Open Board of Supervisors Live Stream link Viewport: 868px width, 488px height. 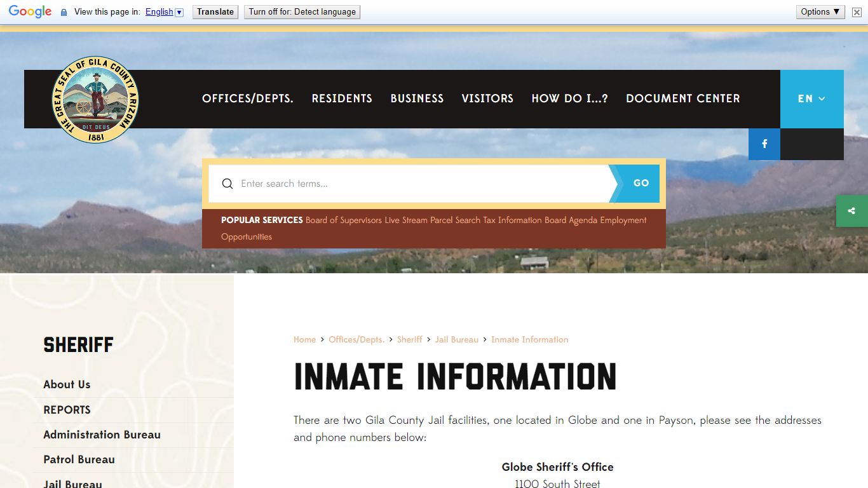367,220
